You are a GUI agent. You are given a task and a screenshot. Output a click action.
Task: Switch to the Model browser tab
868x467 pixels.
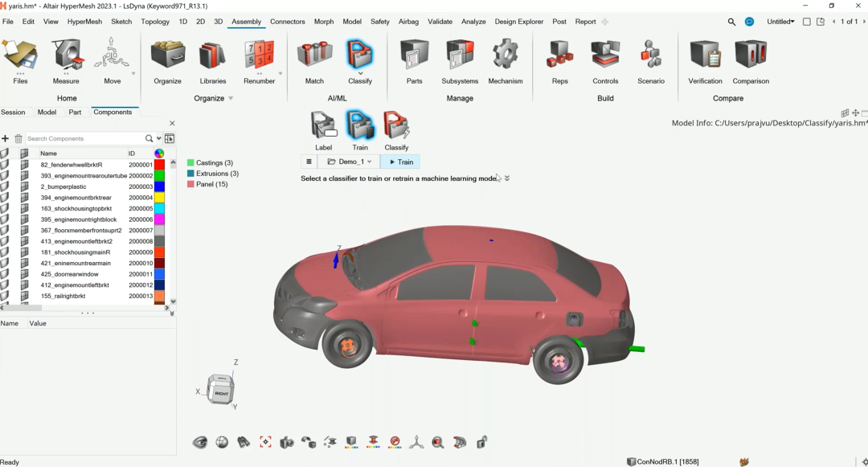pyautogui.click(x=47, y=112)
